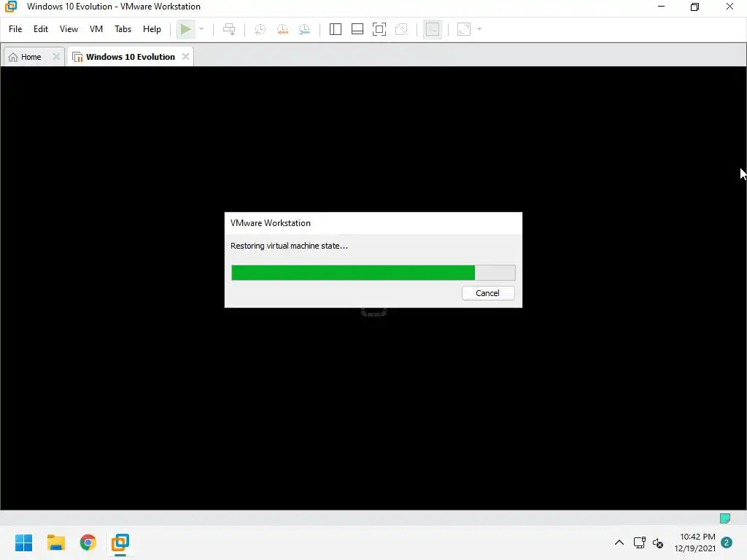The width and height of the screenshot is (747, 560).
Task: Toggle the library sidebar panel icon
Action: pos(336,29)
